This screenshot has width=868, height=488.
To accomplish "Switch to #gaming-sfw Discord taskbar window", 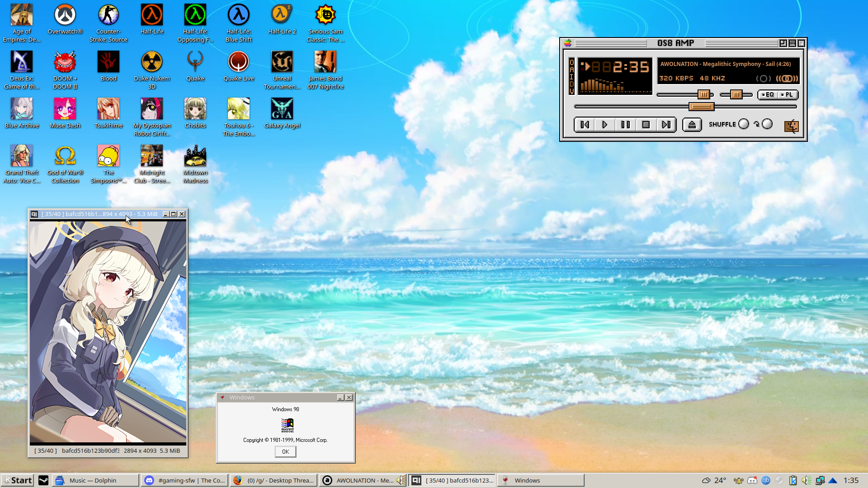I will click(x=185, y=480).
